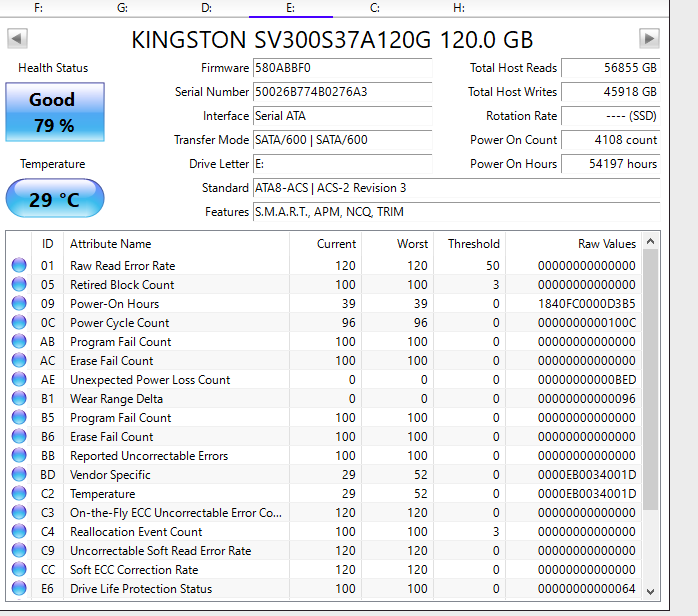
Task: Click the 29 °C temperature button
Action: (x=55, y=199)
